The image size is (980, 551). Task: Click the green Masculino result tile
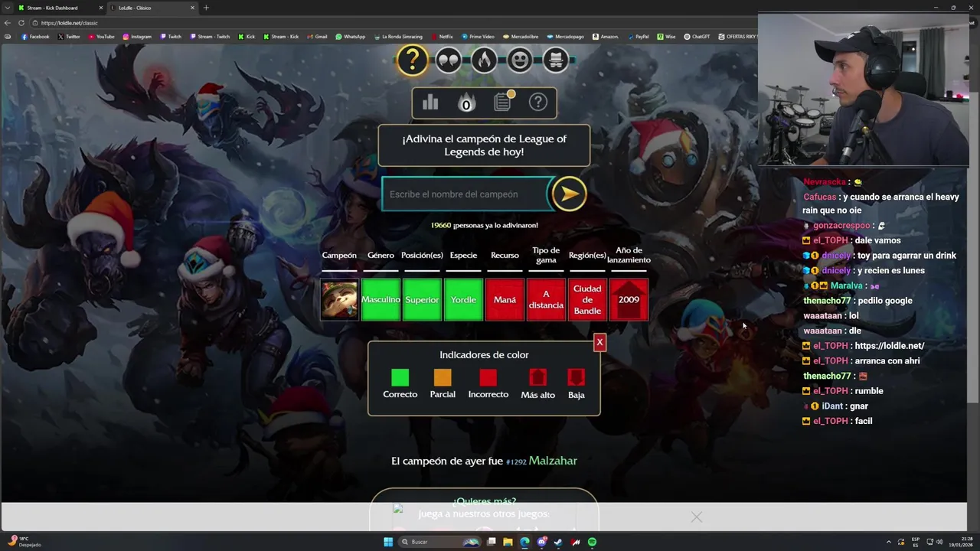[x=381, y=299]
